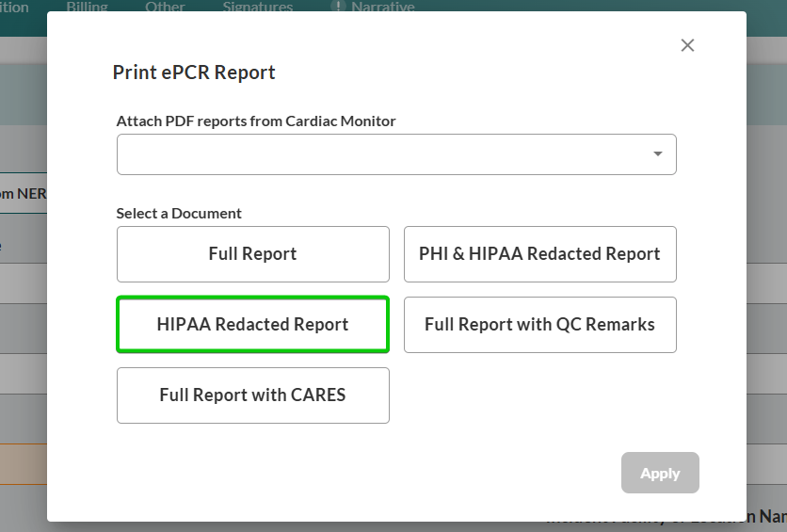
Task: Pick Full Report with QC Remarks
Action: pos(539,325)
